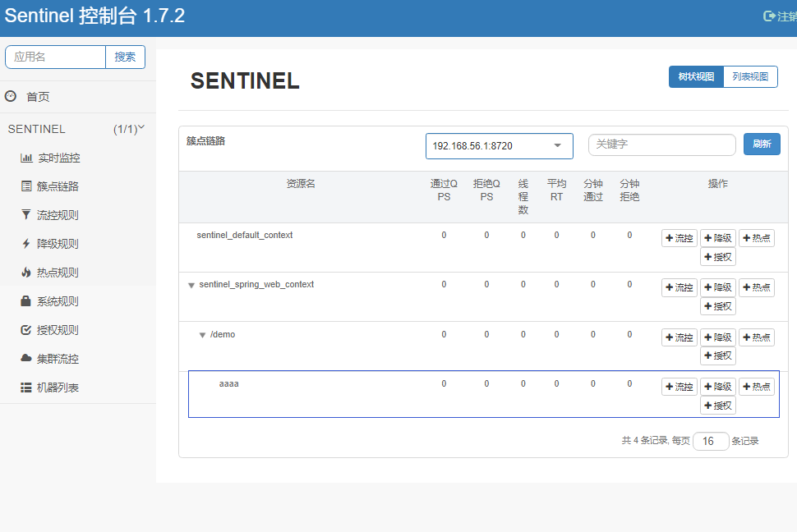Click the 资源名 column header
The height and width of the screenshot is (532, 797).
[x=301, y=183]
